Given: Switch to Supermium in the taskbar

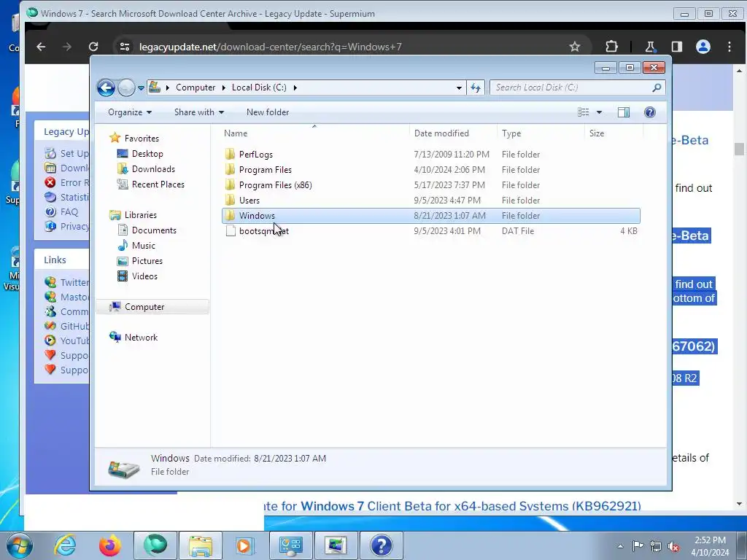Looking at the screenshot, I should [155, 545].
